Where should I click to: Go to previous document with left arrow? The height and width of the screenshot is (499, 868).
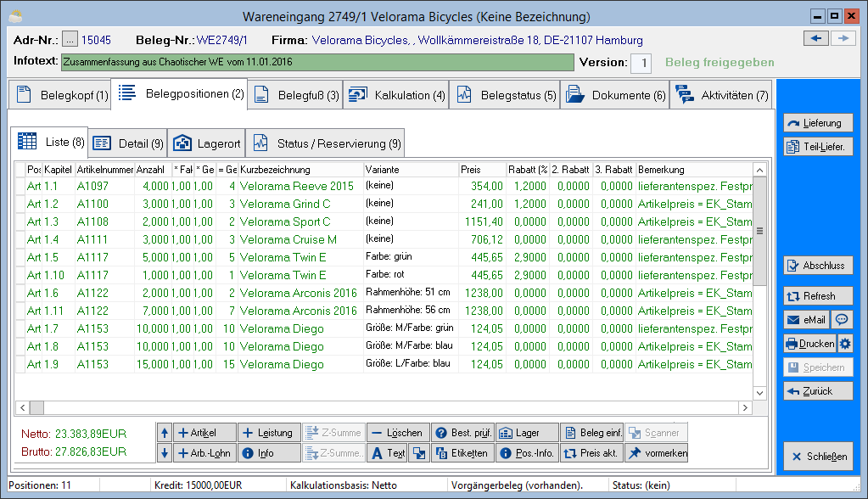pos(816,38)
